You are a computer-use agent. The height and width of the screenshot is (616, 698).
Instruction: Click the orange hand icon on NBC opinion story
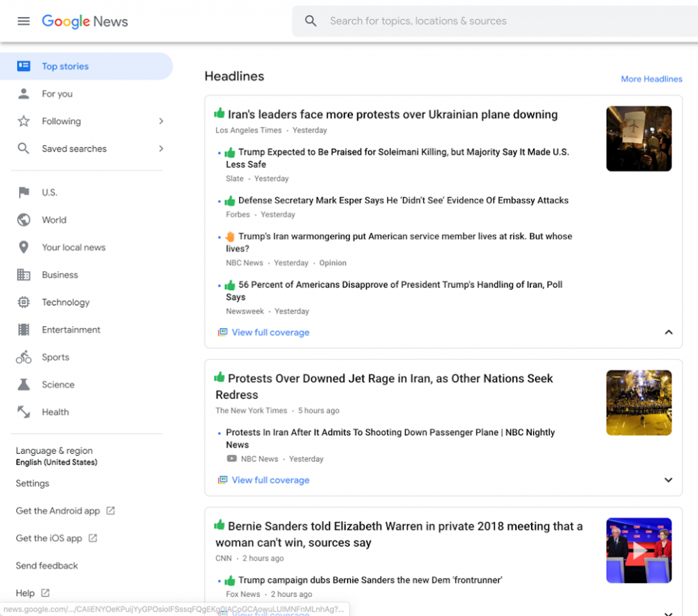[x=230, y=236]
